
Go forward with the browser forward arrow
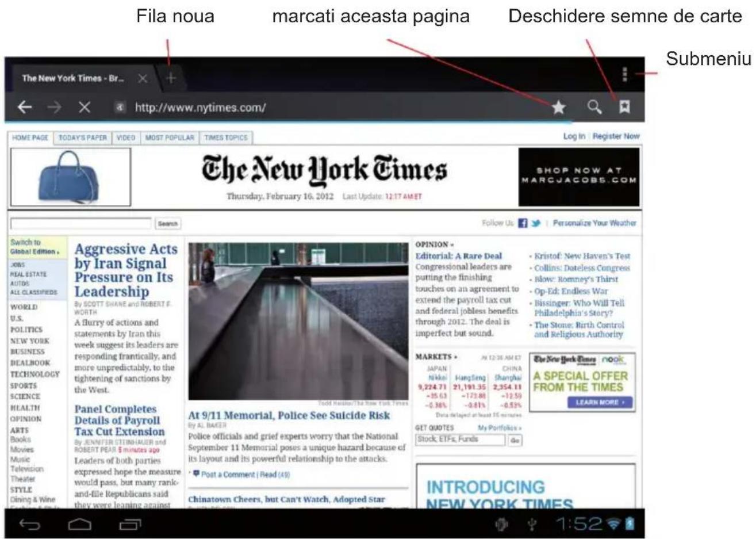pos(54,107)
